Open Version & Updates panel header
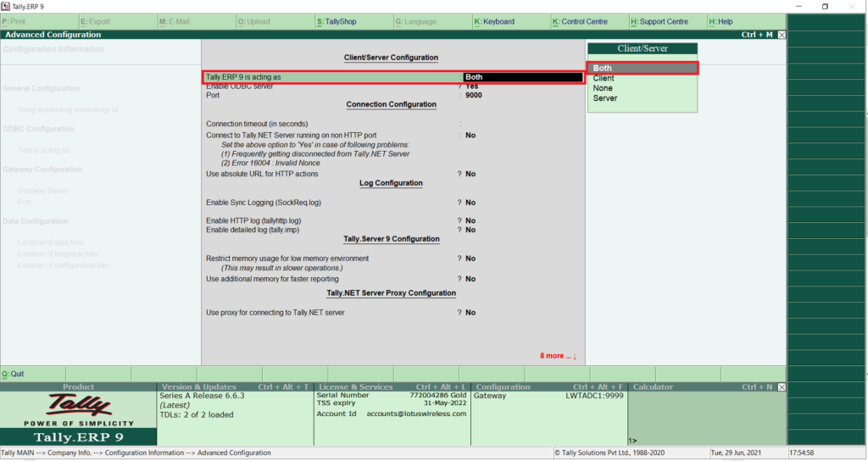This screenshot has height=461, width=868. [236, 386]
